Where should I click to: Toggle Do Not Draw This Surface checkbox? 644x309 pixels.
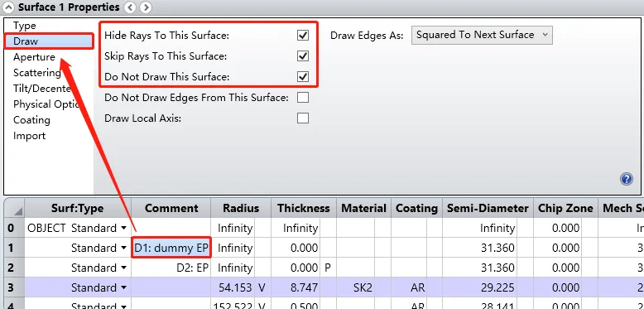point(303,76)
